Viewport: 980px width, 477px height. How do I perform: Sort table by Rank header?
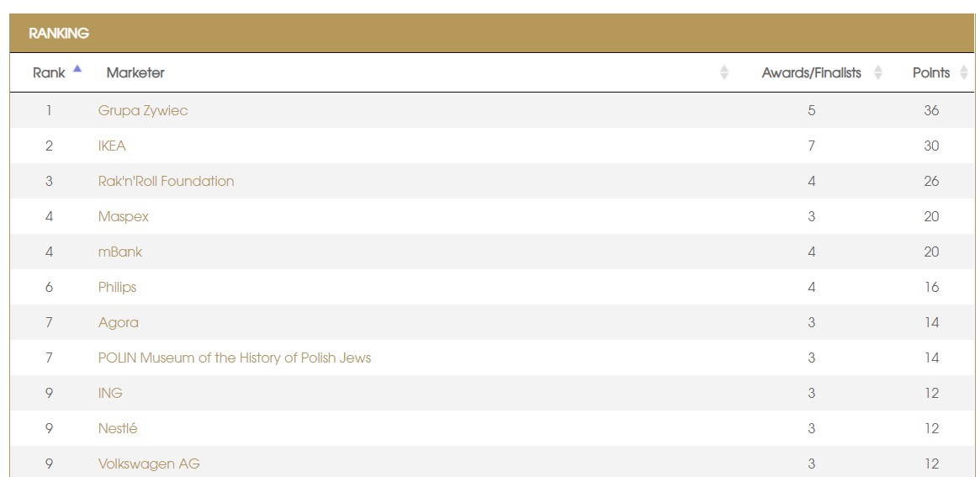coord(49,73)
